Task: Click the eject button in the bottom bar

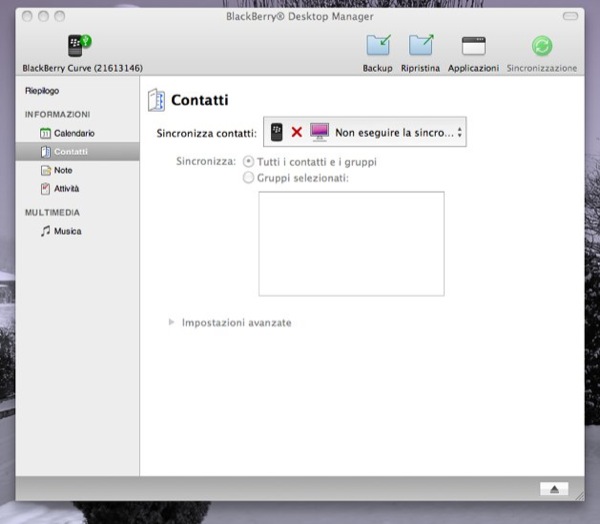Action: pyautogui.click(x=554, y=489)
